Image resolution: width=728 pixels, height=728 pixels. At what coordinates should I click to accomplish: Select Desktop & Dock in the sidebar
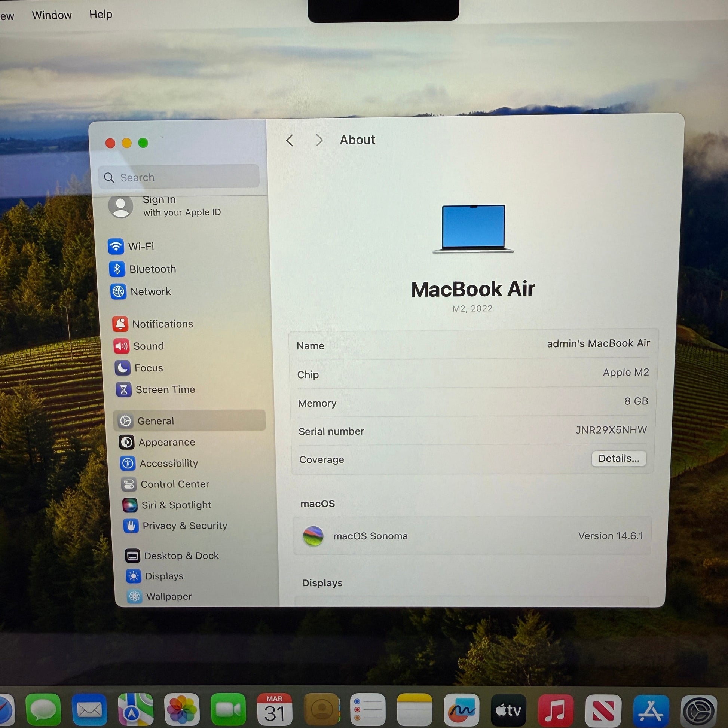pyautogui.click(x=172, y=556)
